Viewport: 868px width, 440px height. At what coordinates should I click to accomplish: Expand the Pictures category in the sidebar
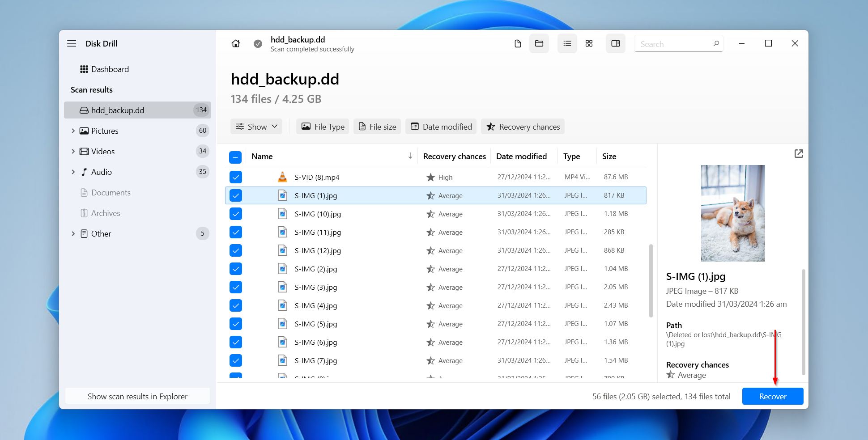click(73, 131)
